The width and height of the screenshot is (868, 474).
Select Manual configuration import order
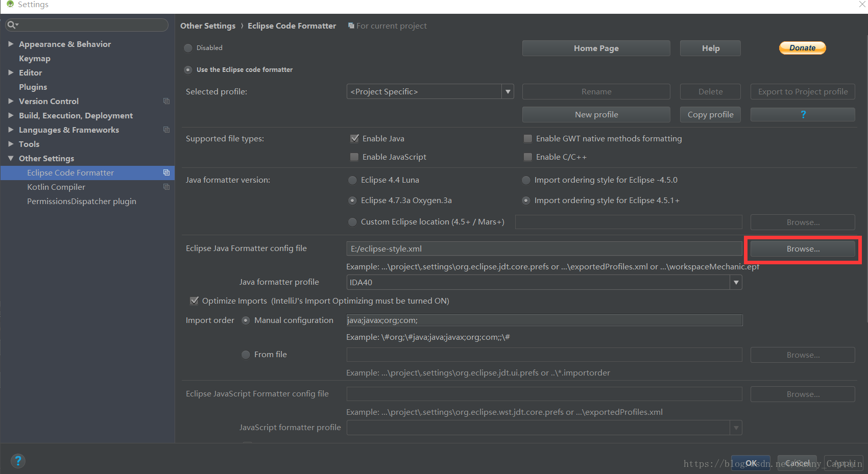(x=246, y=320)
